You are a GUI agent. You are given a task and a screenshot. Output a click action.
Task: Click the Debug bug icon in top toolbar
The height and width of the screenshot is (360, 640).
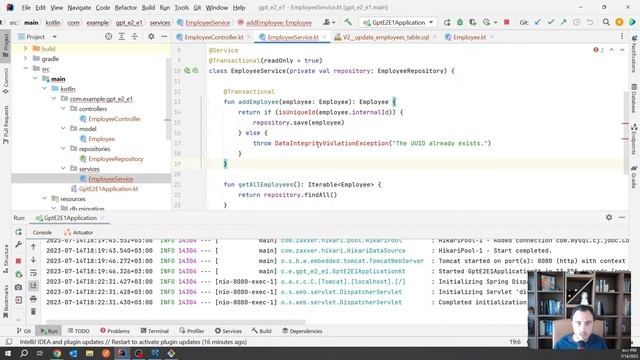pyautogui.click(x=460, y=22)
